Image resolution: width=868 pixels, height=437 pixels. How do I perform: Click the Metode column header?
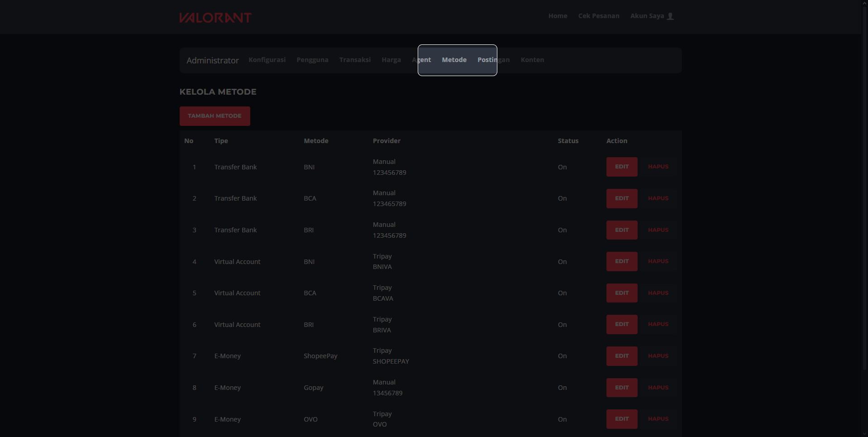tap(316, 141)
